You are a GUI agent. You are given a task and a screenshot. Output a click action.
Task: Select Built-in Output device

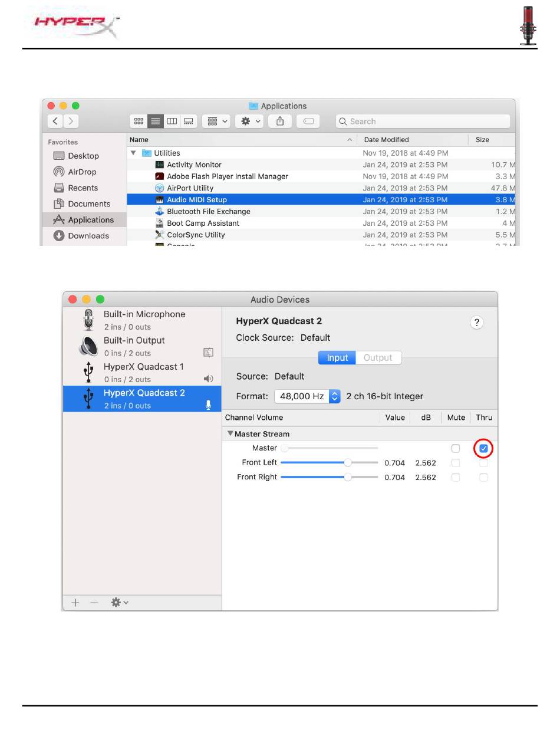tap(142, 346)
